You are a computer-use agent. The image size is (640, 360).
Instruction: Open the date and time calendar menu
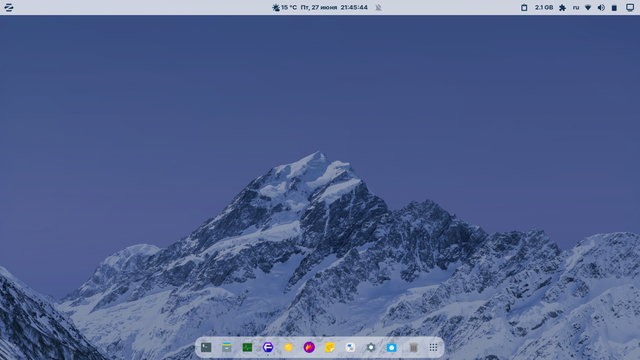click(334, 7)
